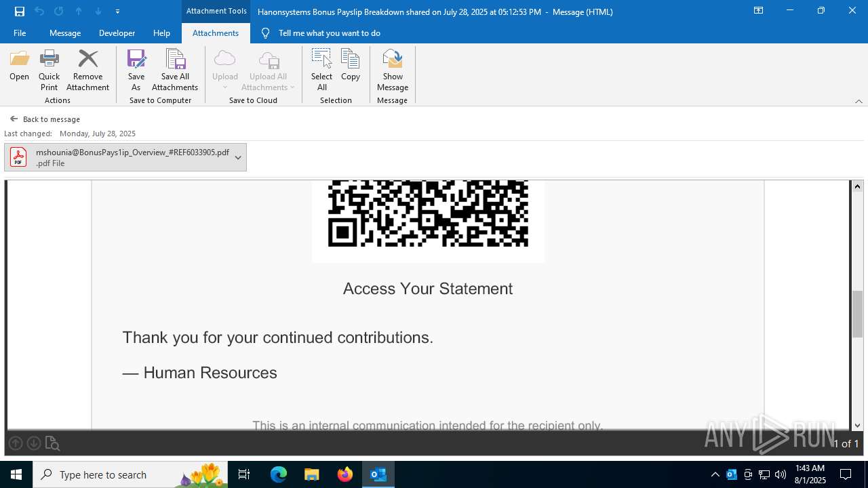Click the Redo arrow in quick access toolbar
Viewport: 868px width, 488px height.
tap(58, 12)
